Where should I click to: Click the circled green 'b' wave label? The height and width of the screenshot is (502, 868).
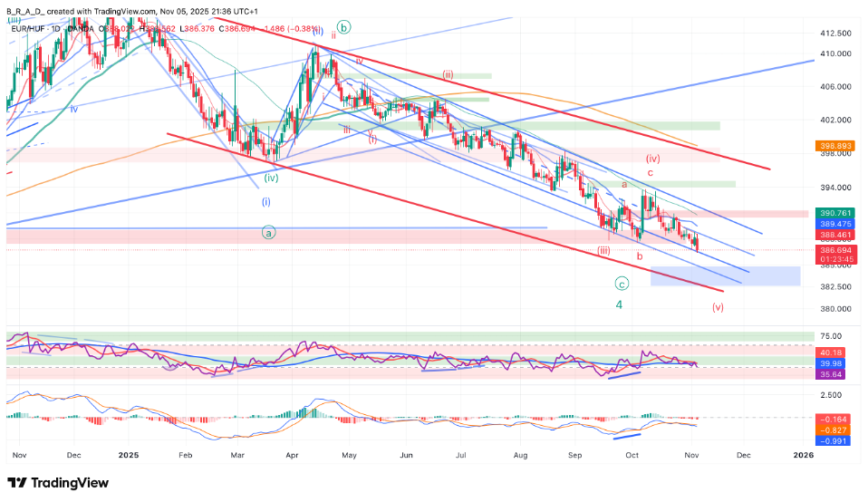(x=343, y=27)
